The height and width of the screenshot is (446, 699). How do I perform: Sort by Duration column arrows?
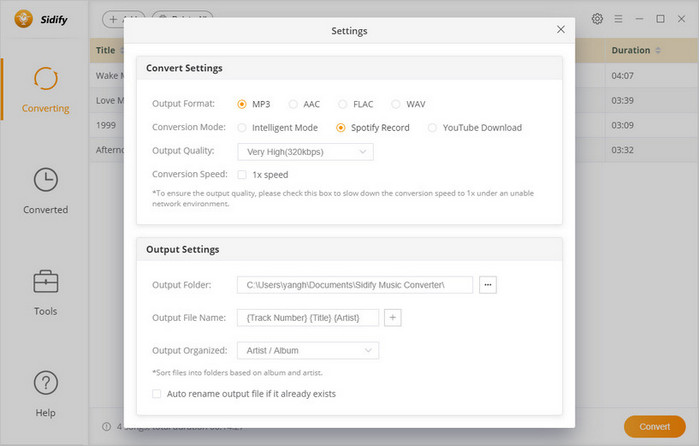pos(658,50)
